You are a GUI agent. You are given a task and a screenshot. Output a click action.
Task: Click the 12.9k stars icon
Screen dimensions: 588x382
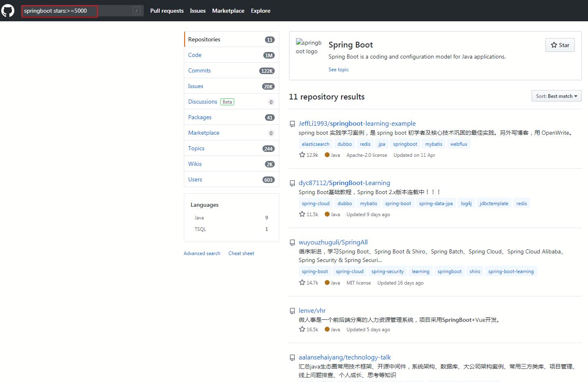pos(302,155)
